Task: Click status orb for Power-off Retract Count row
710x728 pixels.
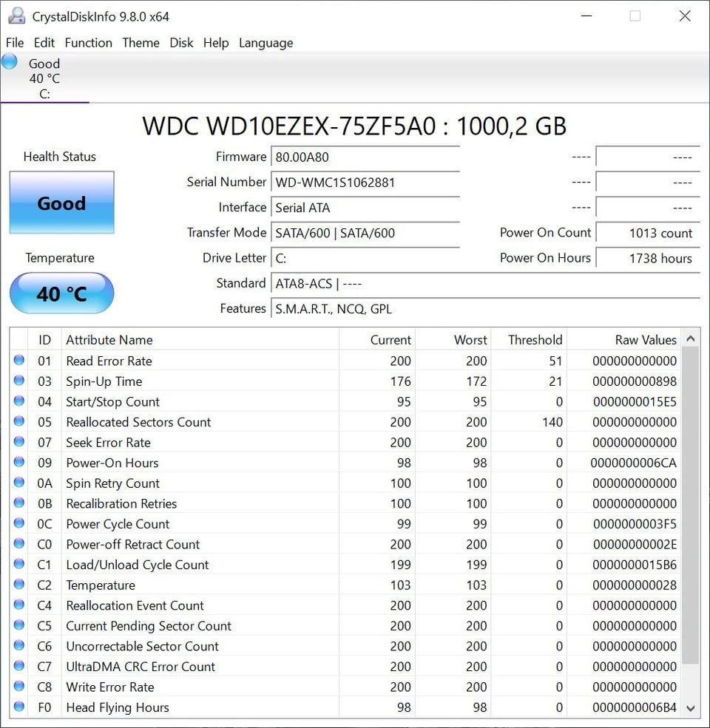Action: pyautogui.click(x=19, y=543)
